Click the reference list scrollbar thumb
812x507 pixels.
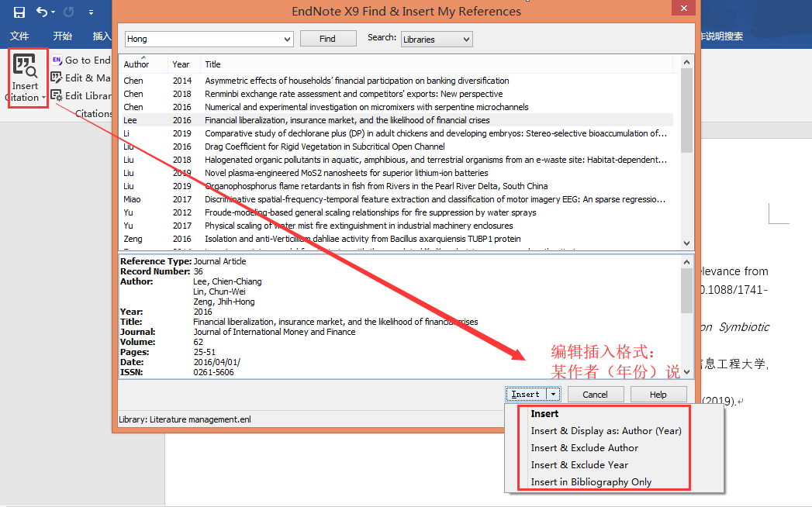pyautogui.click(x=686, y=110)
